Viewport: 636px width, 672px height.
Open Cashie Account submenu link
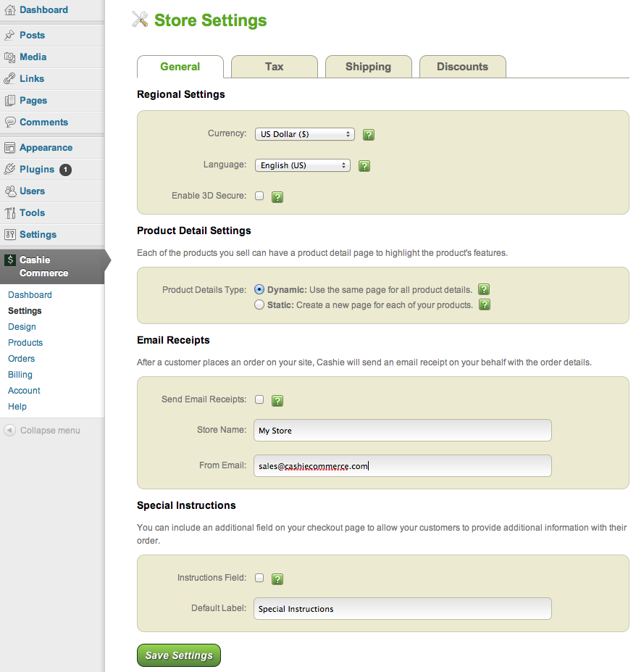point(24,391)
